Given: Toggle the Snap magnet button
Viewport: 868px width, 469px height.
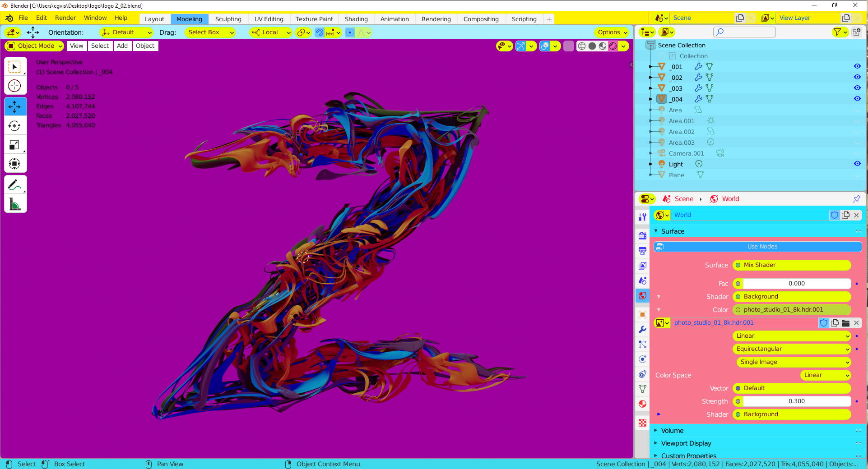Looking at the screenshot, I should (x=320, y=32).
